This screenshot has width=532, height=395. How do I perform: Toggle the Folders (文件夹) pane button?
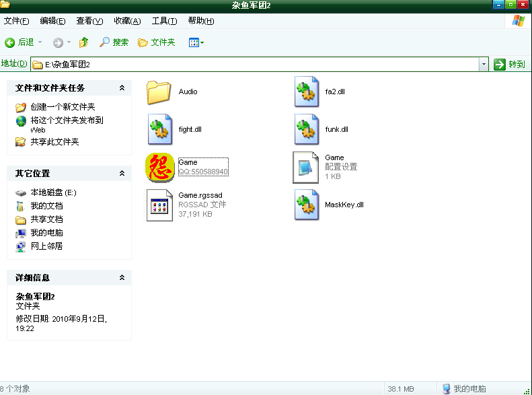click(157, 42)
